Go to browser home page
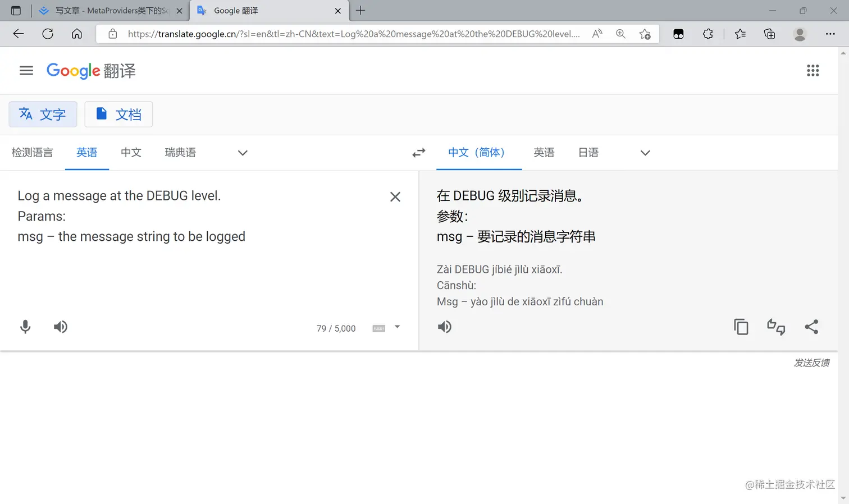 [77, 34]
